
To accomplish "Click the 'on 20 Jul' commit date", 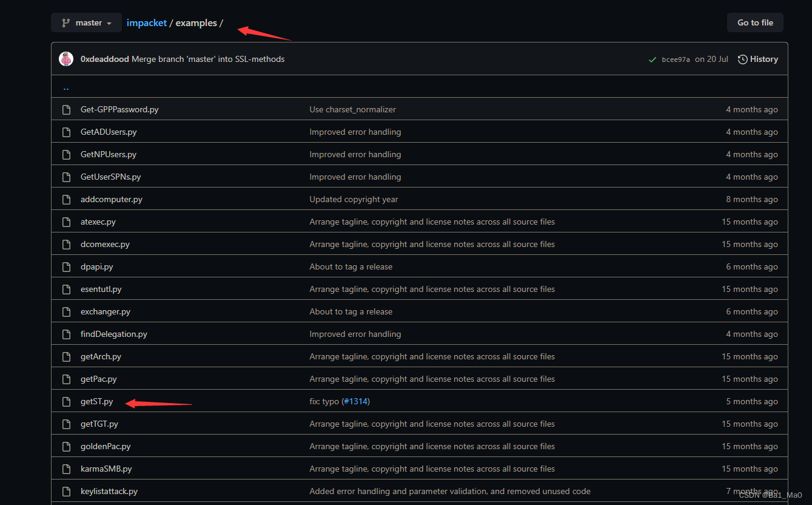I will pyautogui.click(x=711, y=59).
